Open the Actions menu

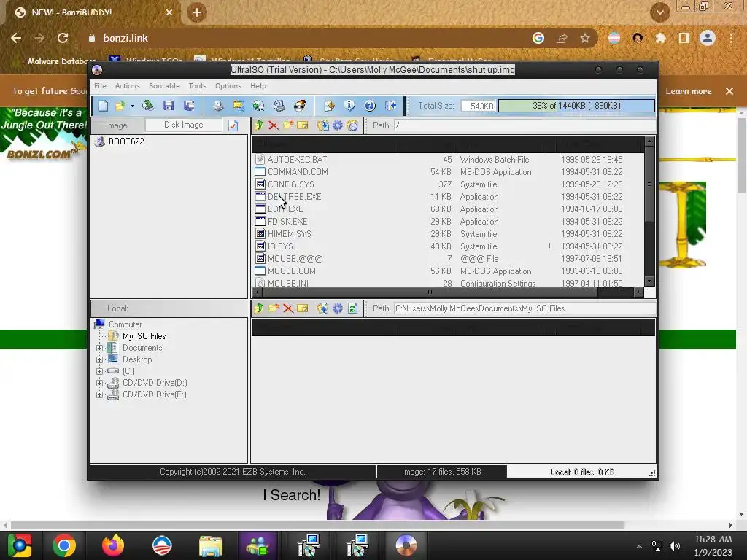click(x=127, y=86)
